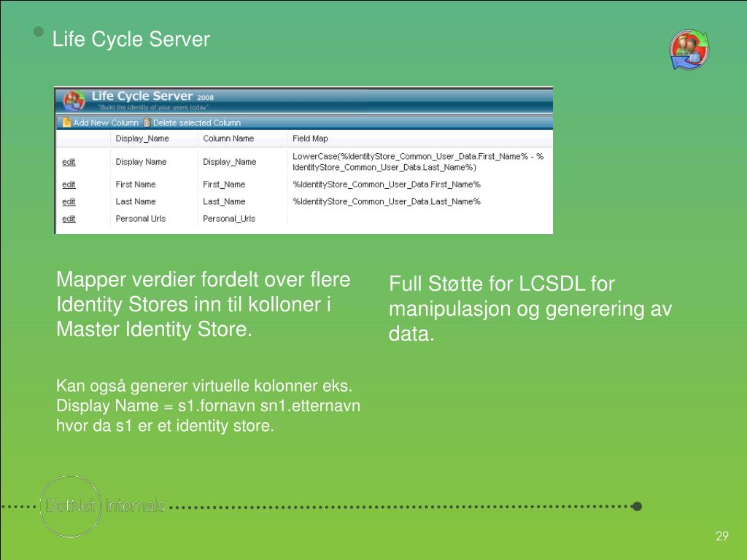Select the 'Last_Name' column name cell

(x=224, y=201)
